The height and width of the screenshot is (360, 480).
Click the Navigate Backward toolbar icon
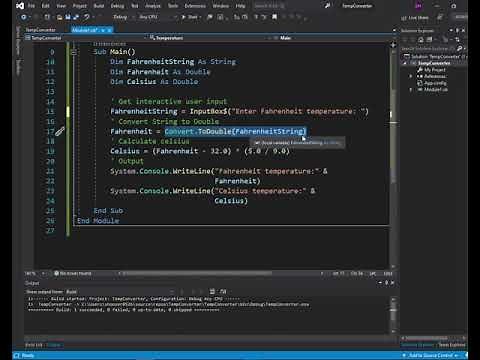pyautogui.click(x=24, y=17)
